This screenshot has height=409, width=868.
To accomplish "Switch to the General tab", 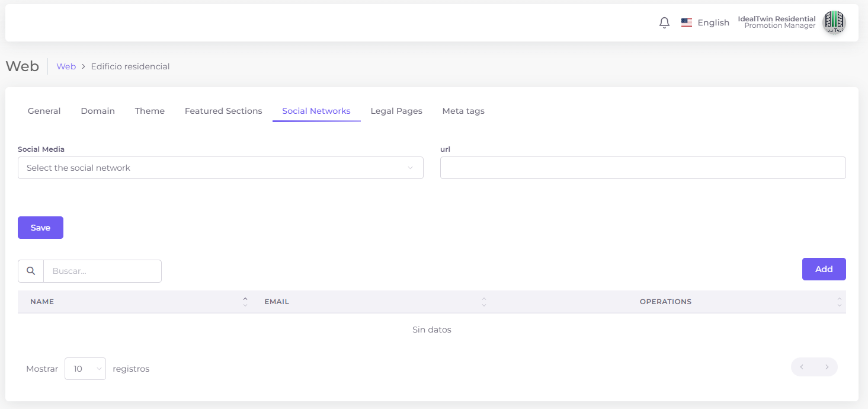I will pos(44,111).
